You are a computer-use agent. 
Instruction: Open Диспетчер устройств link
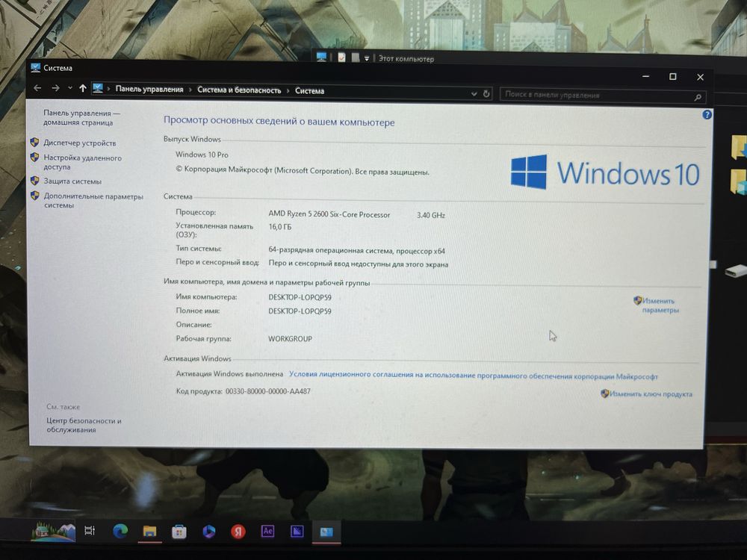pyautogui.click(x=80, y=143)
